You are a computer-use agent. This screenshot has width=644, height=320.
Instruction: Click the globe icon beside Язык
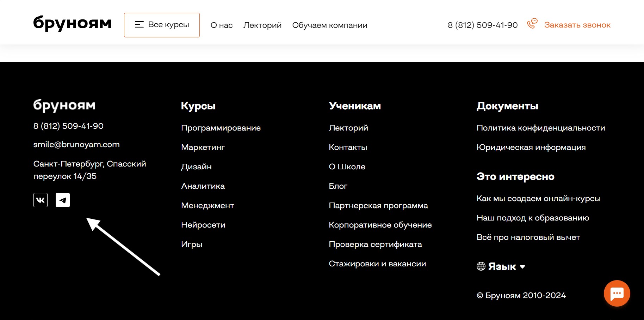coord(481,266)
